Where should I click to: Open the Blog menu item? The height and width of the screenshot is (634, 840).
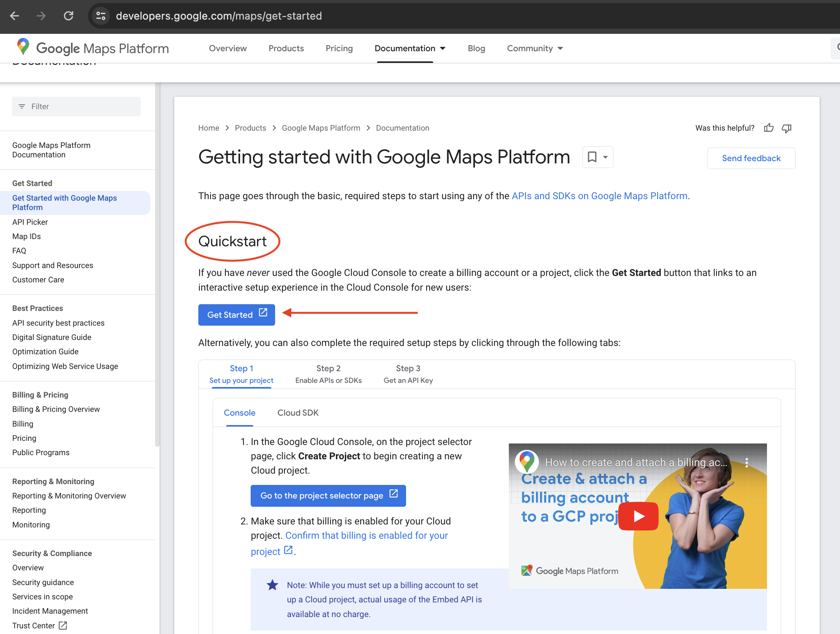coord(476,48)
